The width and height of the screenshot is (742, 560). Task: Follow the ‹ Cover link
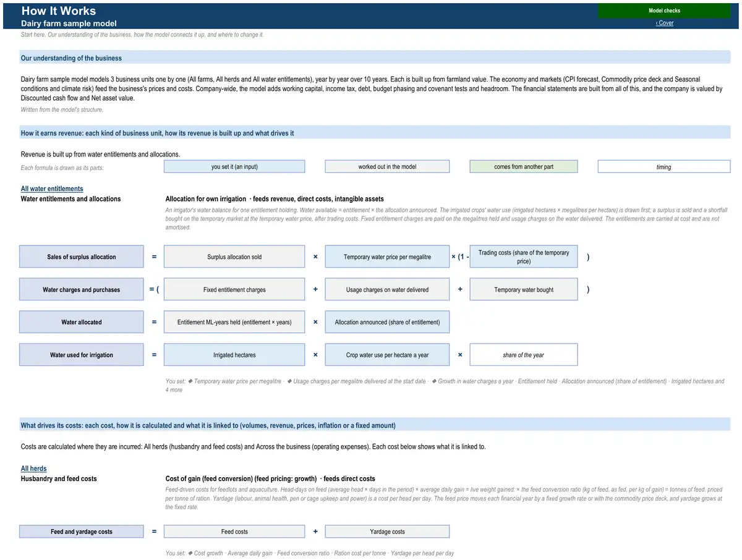point(665,23)
